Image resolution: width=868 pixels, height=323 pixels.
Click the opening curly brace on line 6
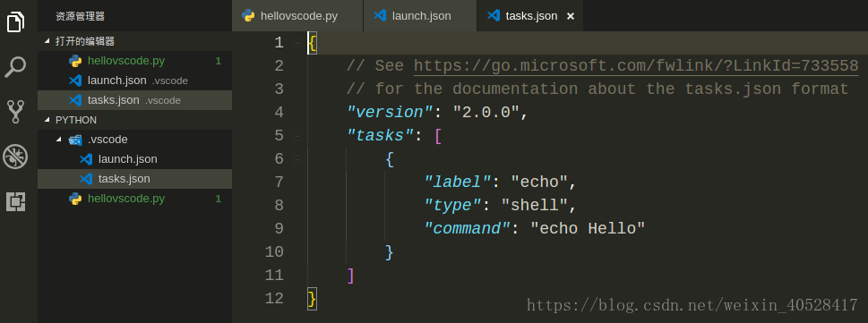[x=389, y=159]
